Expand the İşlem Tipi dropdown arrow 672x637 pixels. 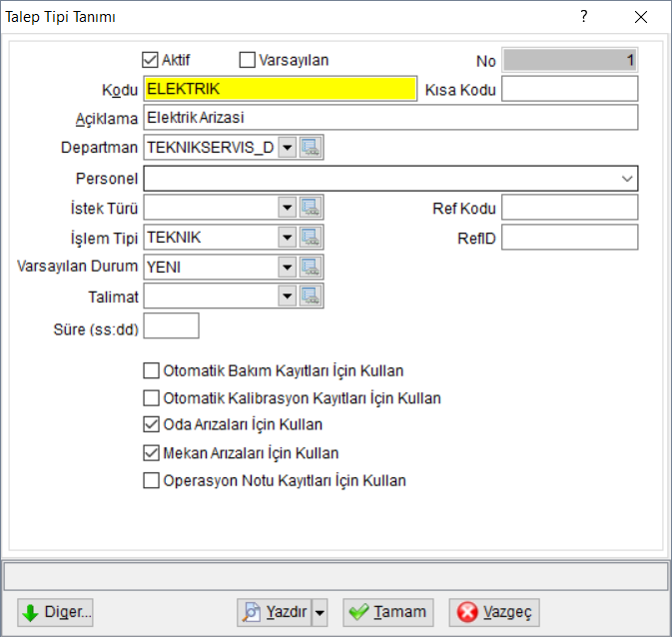[288, 237]
